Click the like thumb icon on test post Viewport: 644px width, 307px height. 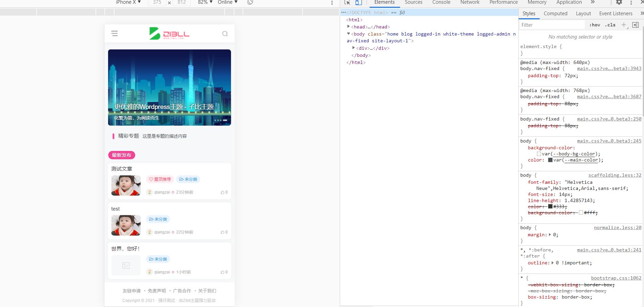point(223,232)
